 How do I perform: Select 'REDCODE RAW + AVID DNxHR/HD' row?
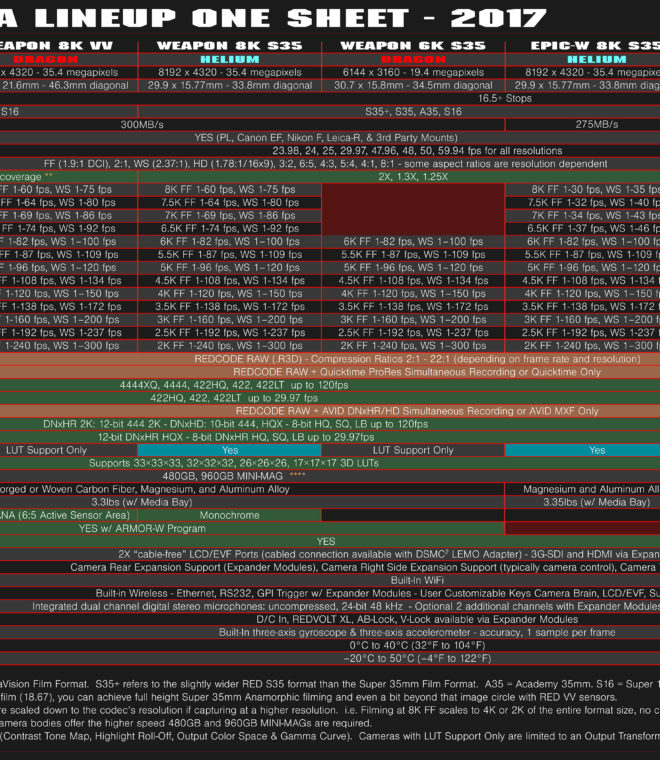pos(330,411)
